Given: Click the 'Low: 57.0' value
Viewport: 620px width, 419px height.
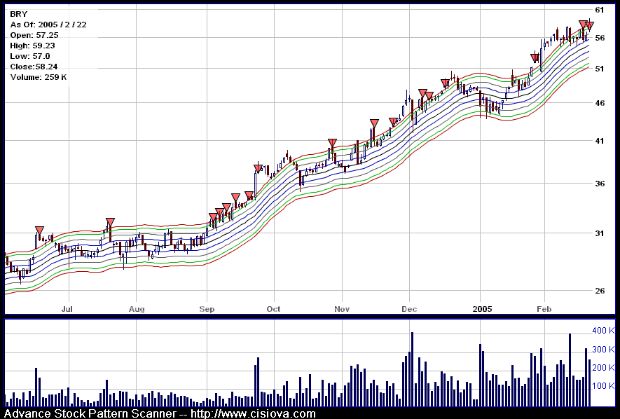Looking at the screenshot, I should click(x=30, y=56).
